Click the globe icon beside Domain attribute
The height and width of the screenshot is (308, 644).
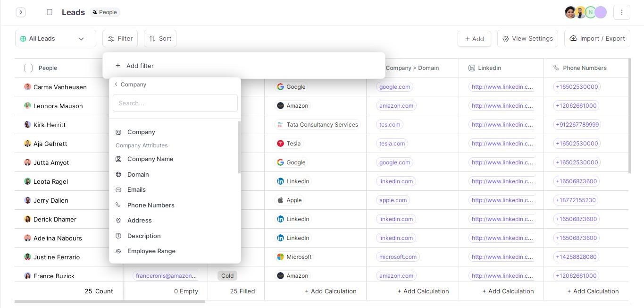(x=118, y=174)
